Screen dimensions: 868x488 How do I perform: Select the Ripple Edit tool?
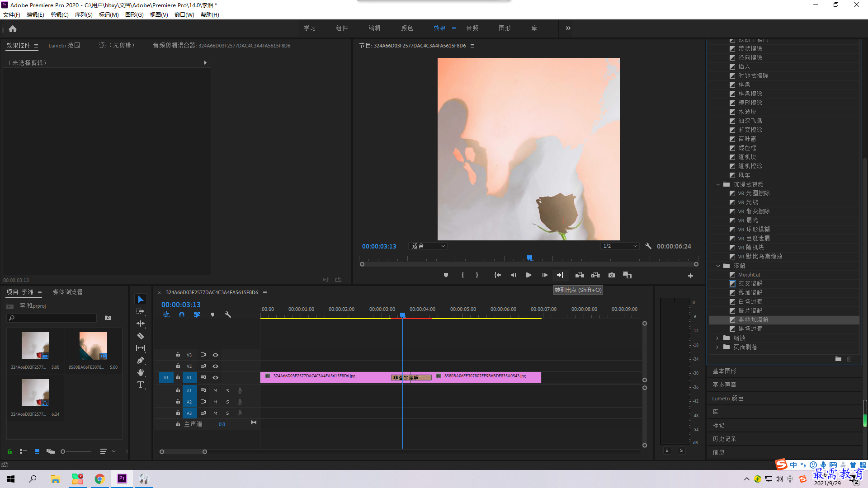[141, 324]
